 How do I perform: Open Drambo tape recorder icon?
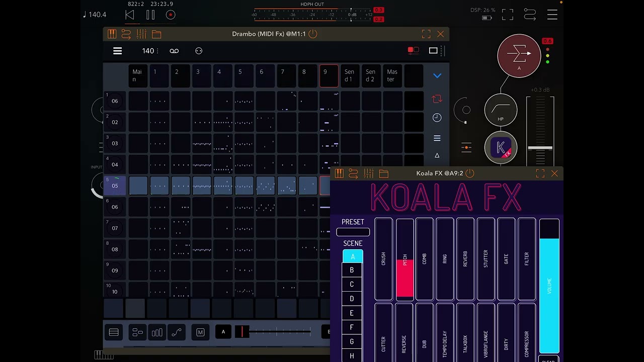click(x=174, y=51)
